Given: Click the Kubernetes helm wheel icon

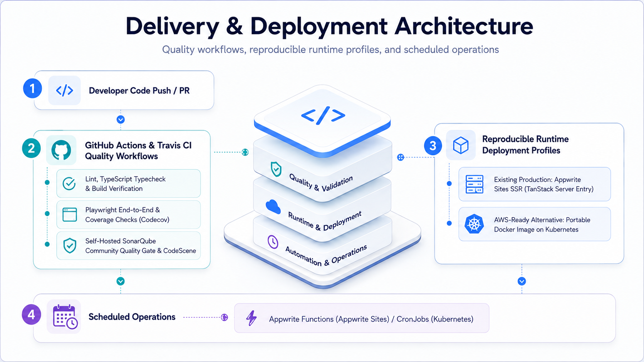Looking at the screenshot, I should (474, 224).
